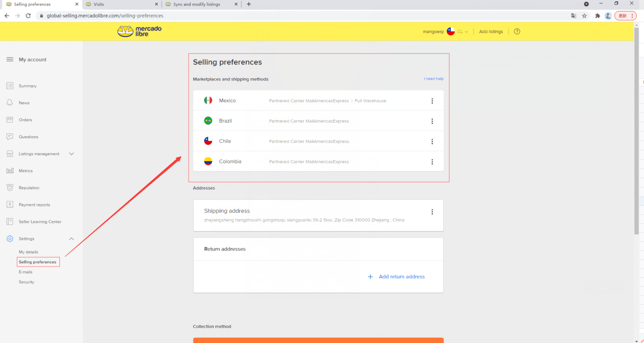The width and height of the screenshot is (644, 343).
Task: Open the Colombia row options menu
Action: pyautogui.click(x=432, y=162)
